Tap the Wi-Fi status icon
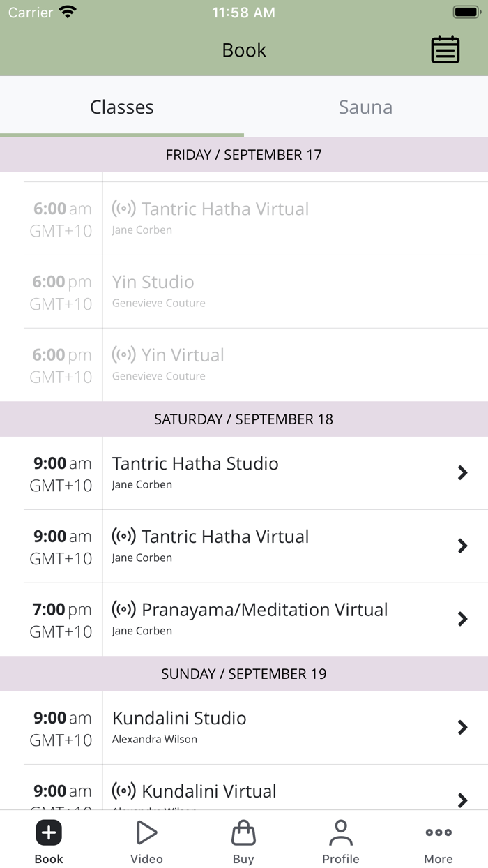The width and height of the screenshot is (488, 868). click(66, 10)
